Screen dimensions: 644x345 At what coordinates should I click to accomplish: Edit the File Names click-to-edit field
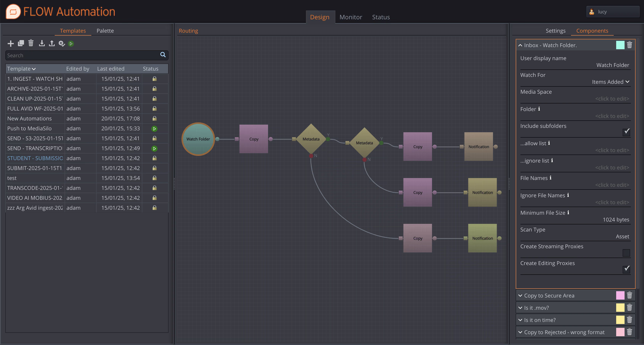[x=612, y=185]
